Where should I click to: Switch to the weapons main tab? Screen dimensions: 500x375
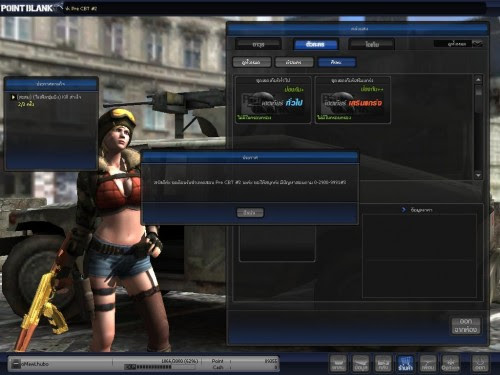point(258,44)
